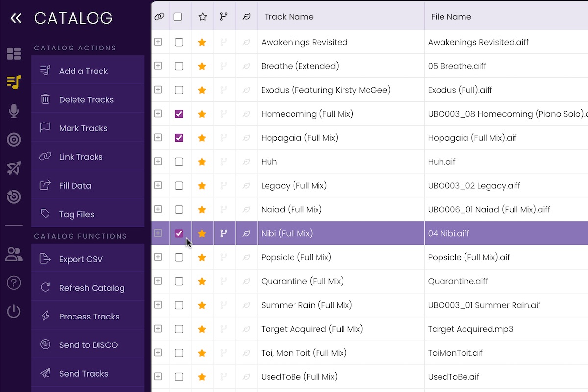Open the microphone section in the sidebar
This screenshot has height=392, width=588.
pos(14,111)
